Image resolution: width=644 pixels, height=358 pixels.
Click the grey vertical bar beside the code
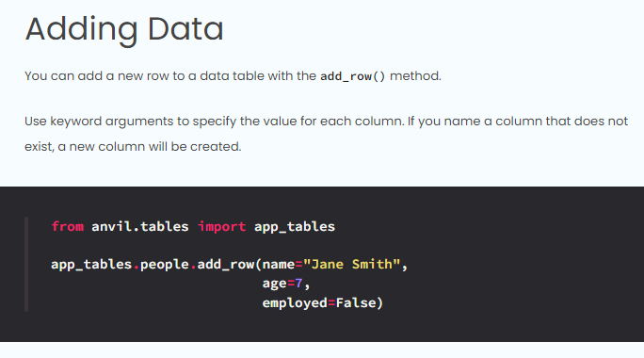point(26,265)
